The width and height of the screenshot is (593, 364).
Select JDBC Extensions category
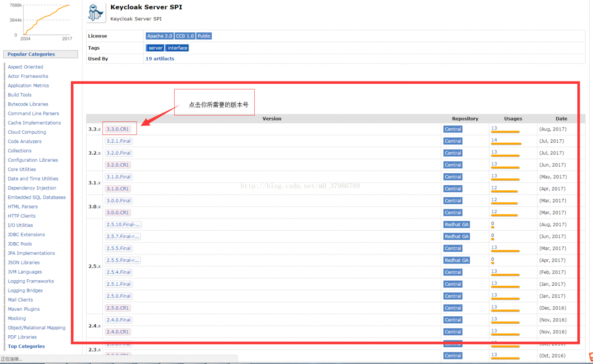click(26, 234)
